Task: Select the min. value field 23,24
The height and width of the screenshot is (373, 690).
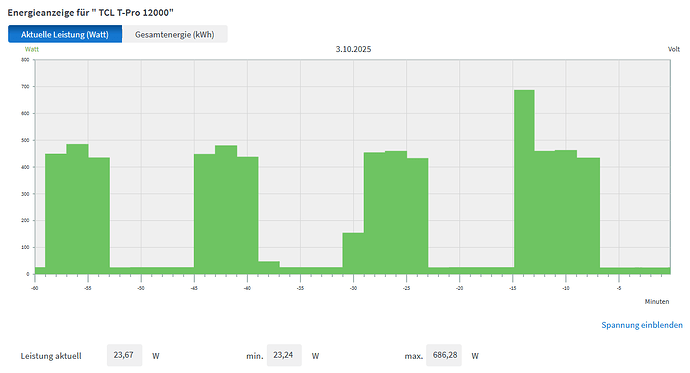Action: 284,355
